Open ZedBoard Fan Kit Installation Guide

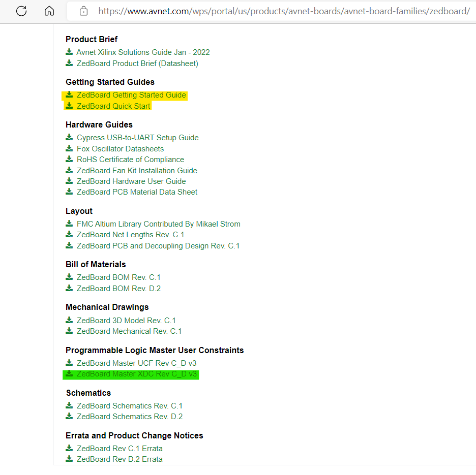click(x=137, y=171)
